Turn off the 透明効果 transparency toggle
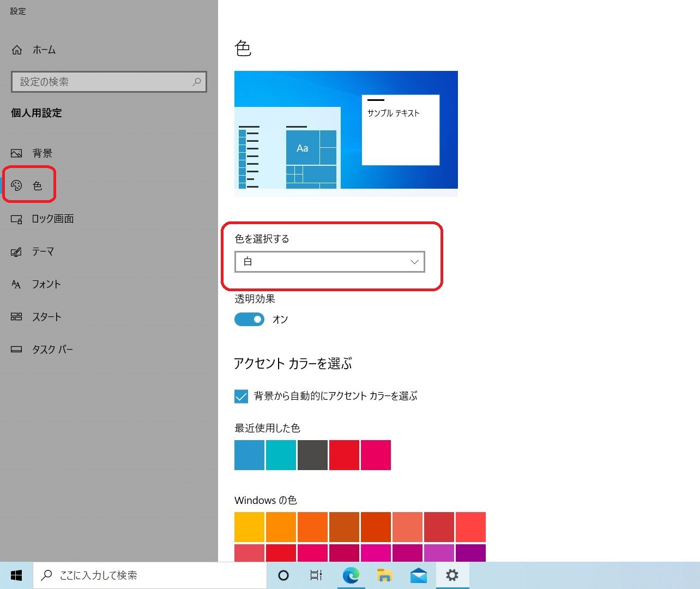This screenshot has width=700, height=589. tap(249, 319)
